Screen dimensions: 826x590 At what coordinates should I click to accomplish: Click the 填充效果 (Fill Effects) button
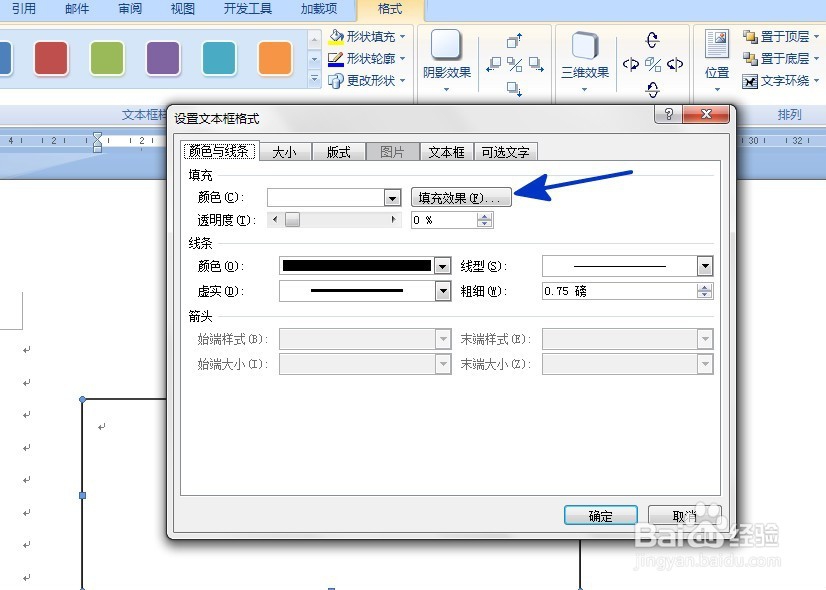click(x=461, y=197)
